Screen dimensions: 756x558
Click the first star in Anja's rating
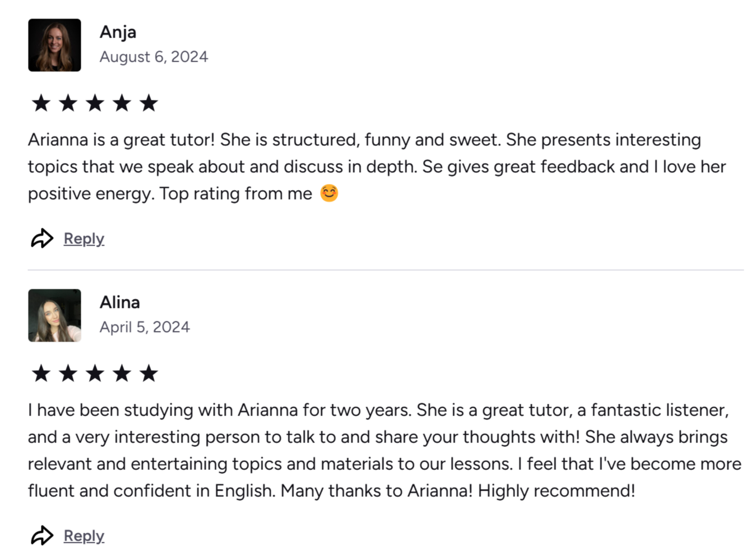pyautogui.click(x=41, y=103)
